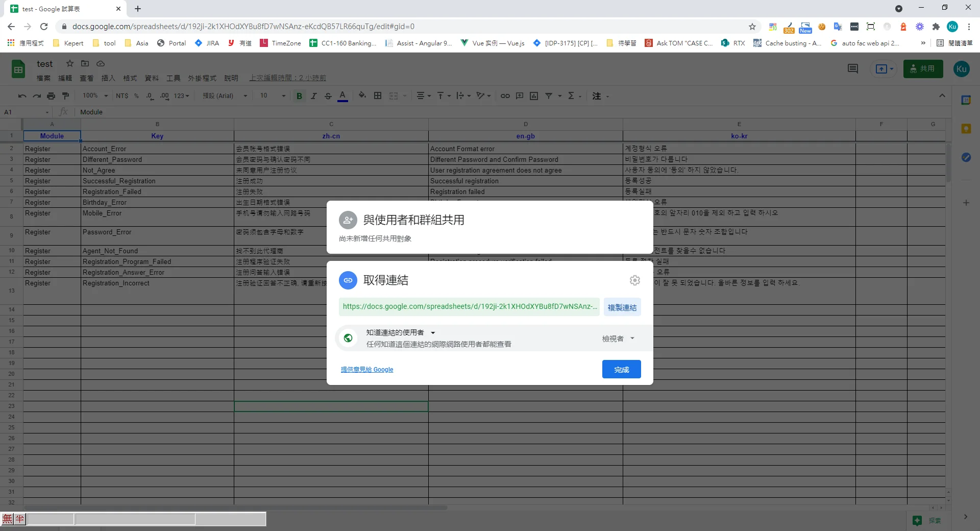Click the borders icon in toolbar

378,96
